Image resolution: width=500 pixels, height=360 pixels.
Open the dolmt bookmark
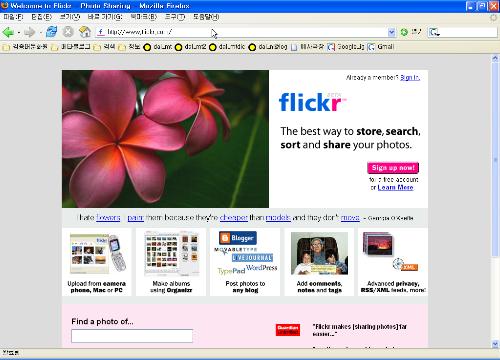(158, 47)
